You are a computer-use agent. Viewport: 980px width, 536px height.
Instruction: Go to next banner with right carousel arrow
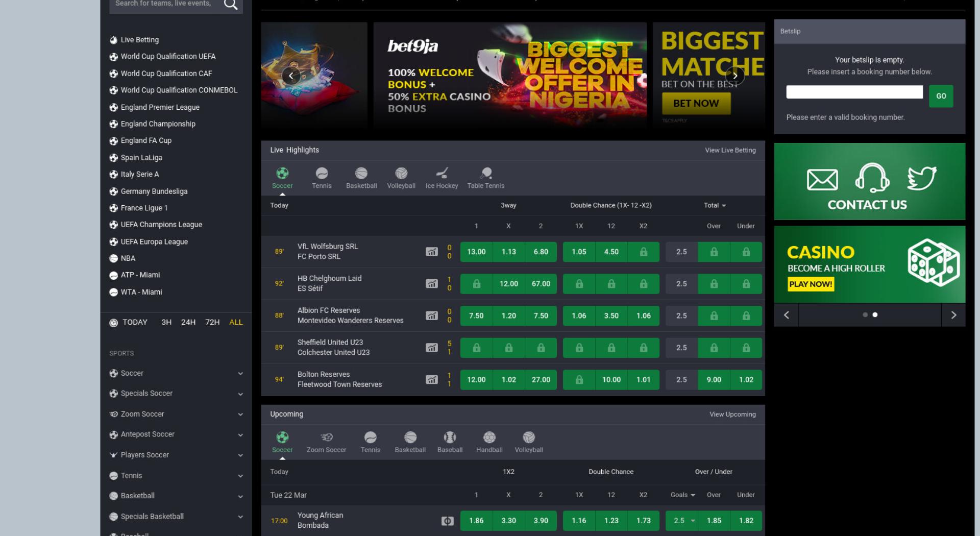[735, 76]
